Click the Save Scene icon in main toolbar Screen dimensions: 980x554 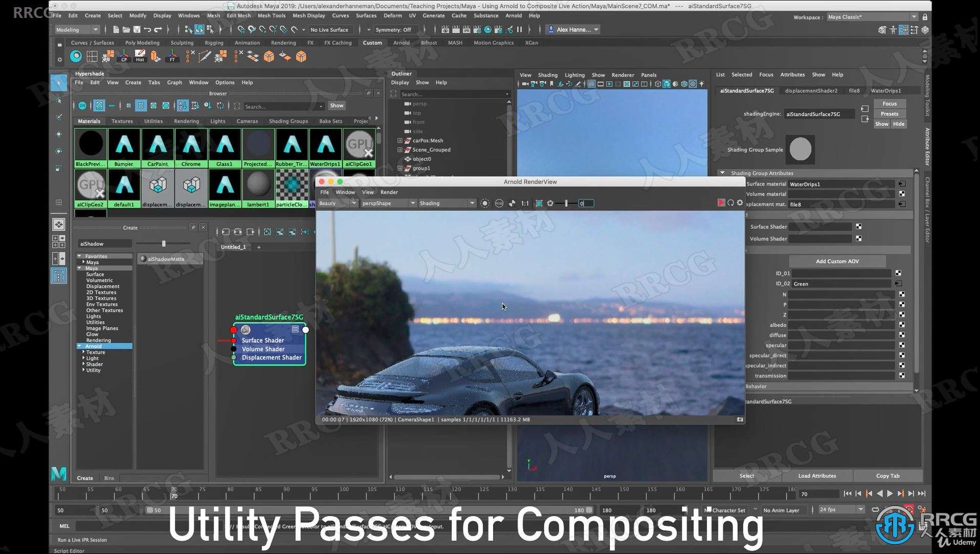click(x=137, y=30)
